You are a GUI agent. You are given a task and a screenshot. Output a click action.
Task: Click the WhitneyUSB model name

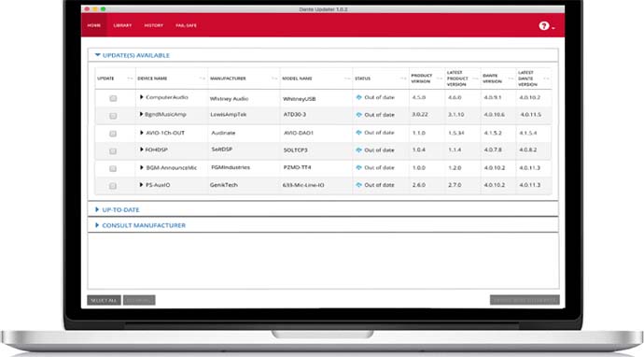click(x=299, y=99)
